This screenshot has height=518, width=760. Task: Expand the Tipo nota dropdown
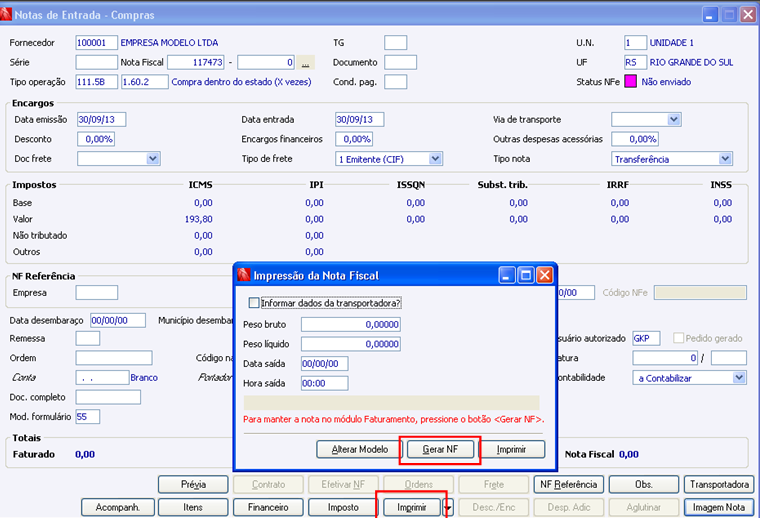tap(725, 158)
